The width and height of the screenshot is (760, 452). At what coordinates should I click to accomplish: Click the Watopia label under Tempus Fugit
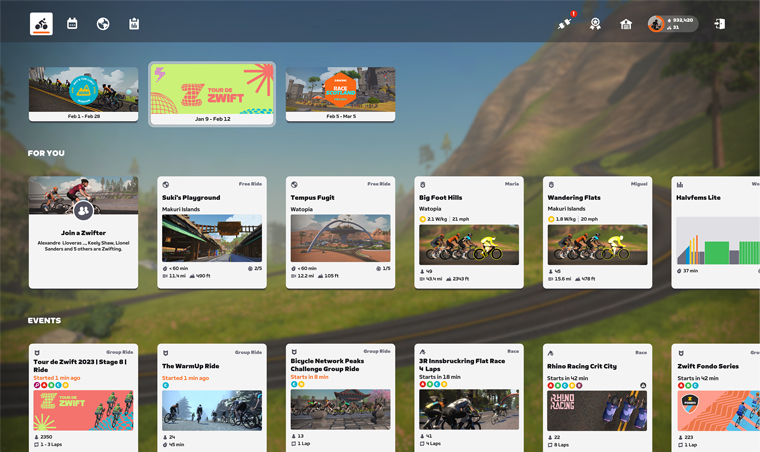[301, 209]
